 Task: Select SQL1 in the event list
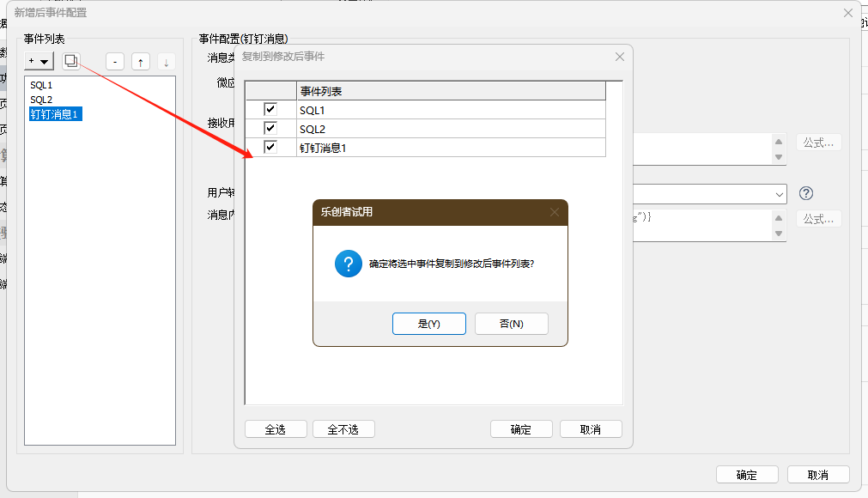[x=41, y=86]
